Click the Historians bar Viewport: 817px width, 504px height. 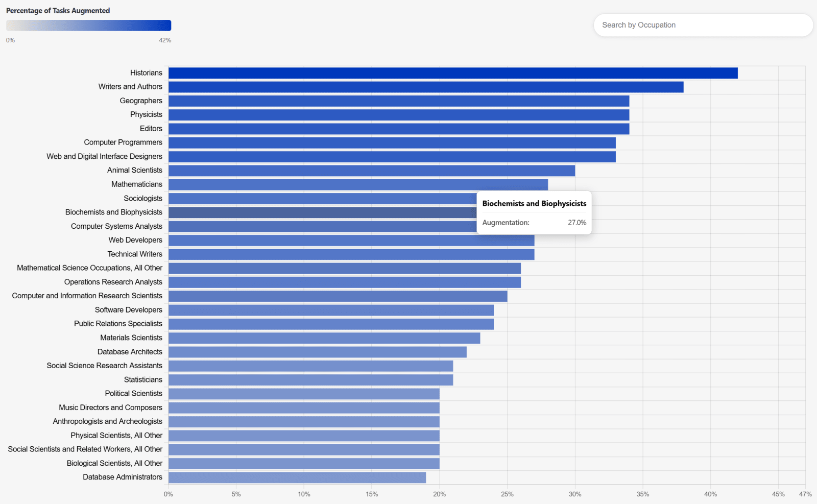(452, 73)
